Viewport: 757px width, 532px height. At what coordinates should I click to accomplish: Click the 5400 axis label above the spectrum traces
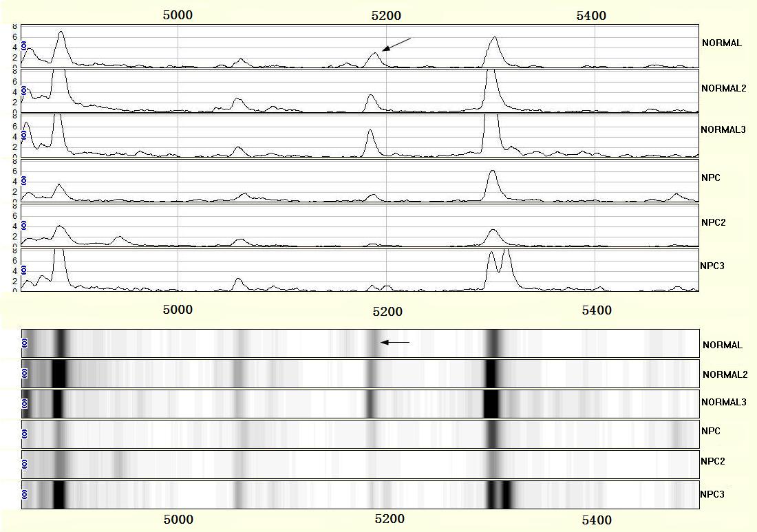(591, 16)
